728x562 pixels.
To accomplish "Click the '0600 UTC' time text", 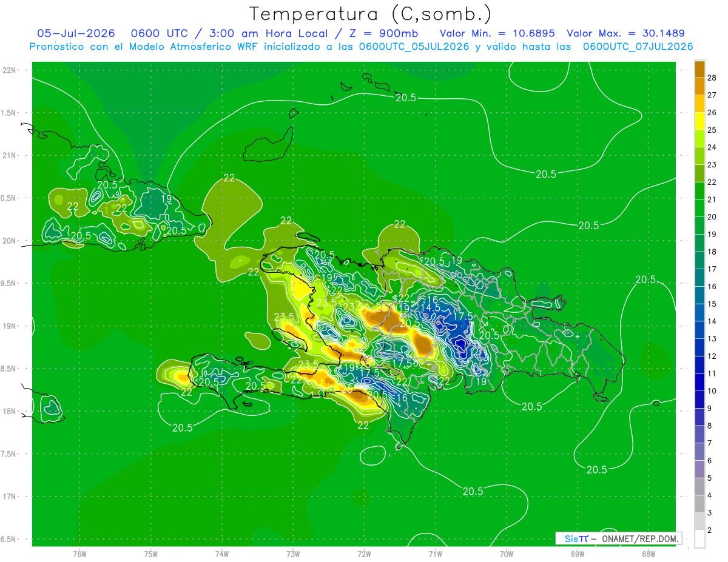I will 162,33.
